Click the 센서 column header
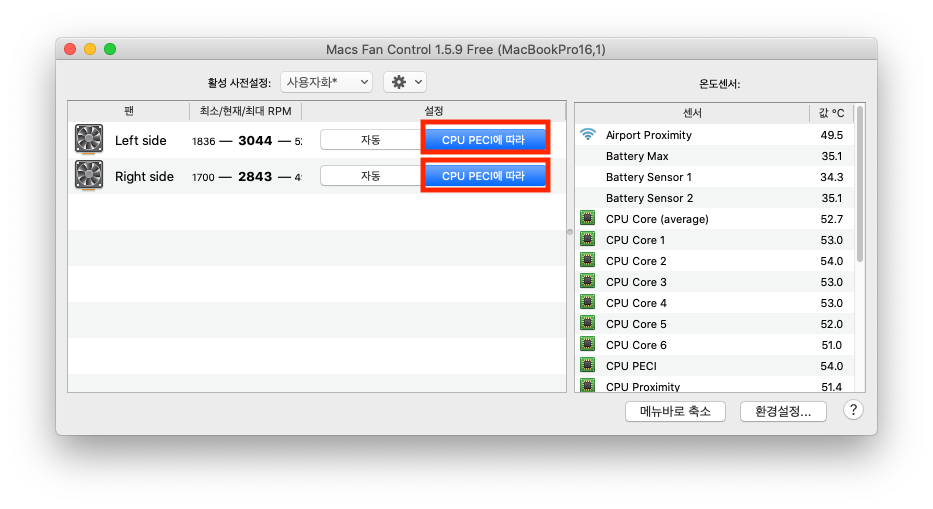933x509 pixels. (x=692, y=113)
